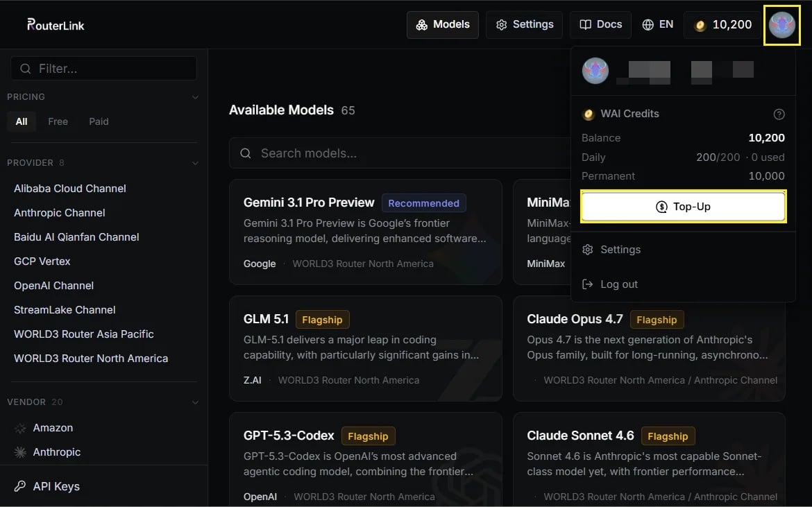Screen dimensions: 812x507
Task: Click the gear icon in account menu
Action: pos(587,250)
